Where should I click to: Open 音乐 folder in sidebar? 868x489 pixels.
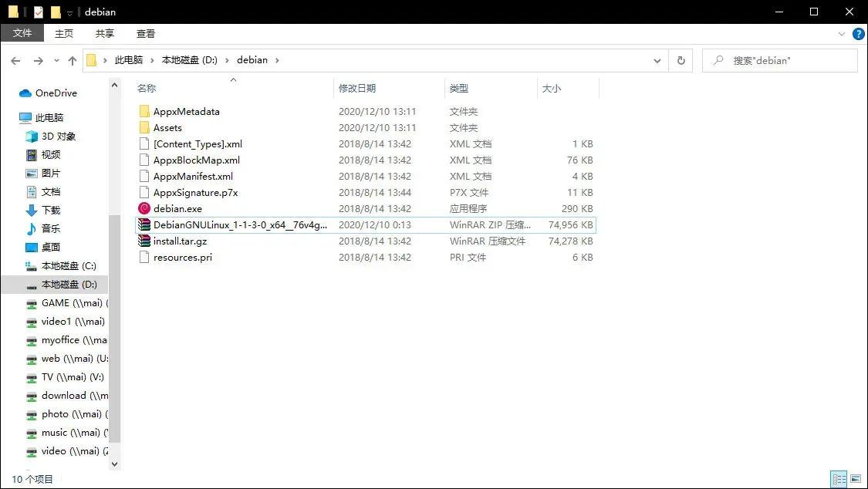(43, 228)
